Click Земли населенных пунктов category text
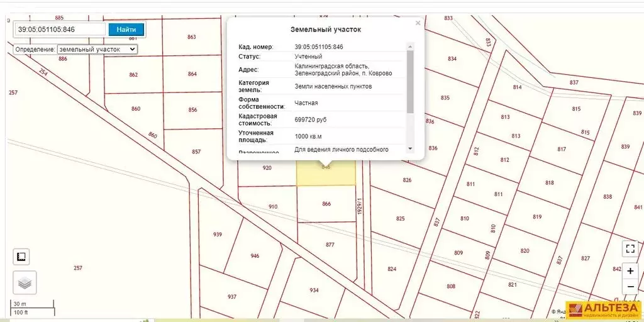644x322 pixels. tap(333, 87)
